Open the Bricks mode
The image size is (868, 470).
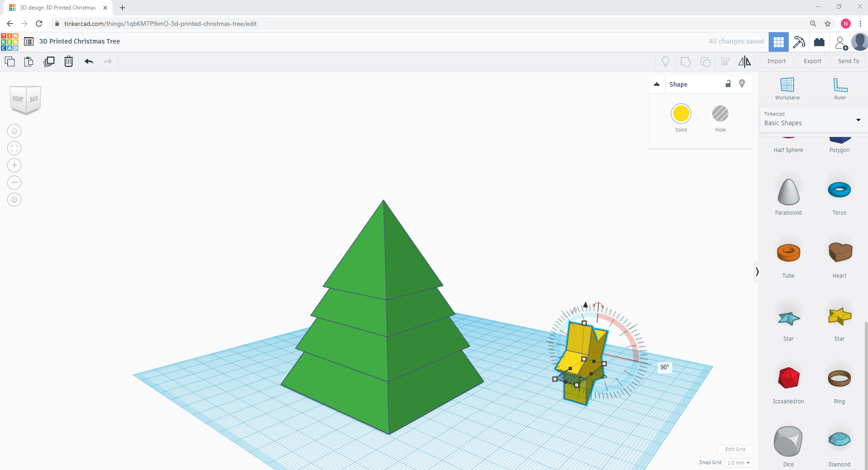pyautogui.click(x=819, y=42)
